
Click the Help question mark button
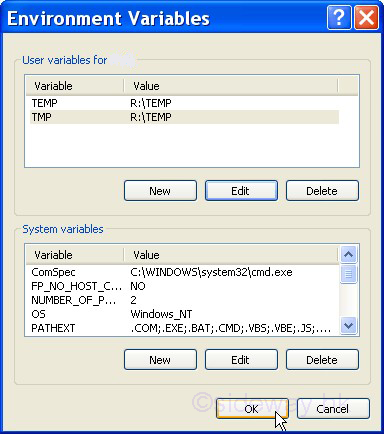339,18
